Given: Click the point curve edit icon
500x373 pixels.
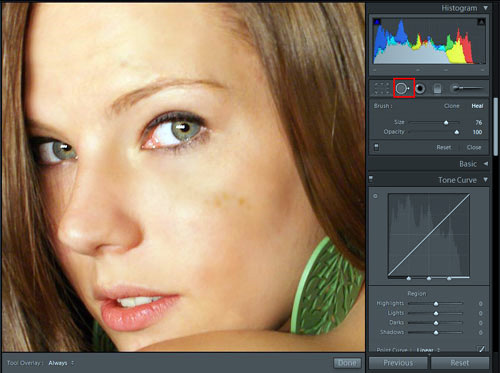Looking at the screenshot, I should tap(481, 349).
